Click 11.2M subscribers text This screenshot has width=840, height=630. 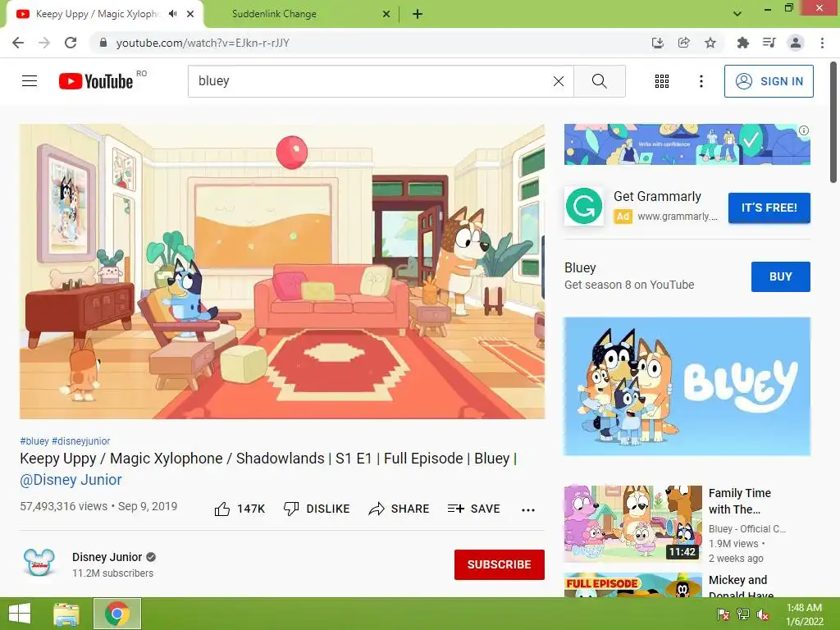click(x=112, y=573)
